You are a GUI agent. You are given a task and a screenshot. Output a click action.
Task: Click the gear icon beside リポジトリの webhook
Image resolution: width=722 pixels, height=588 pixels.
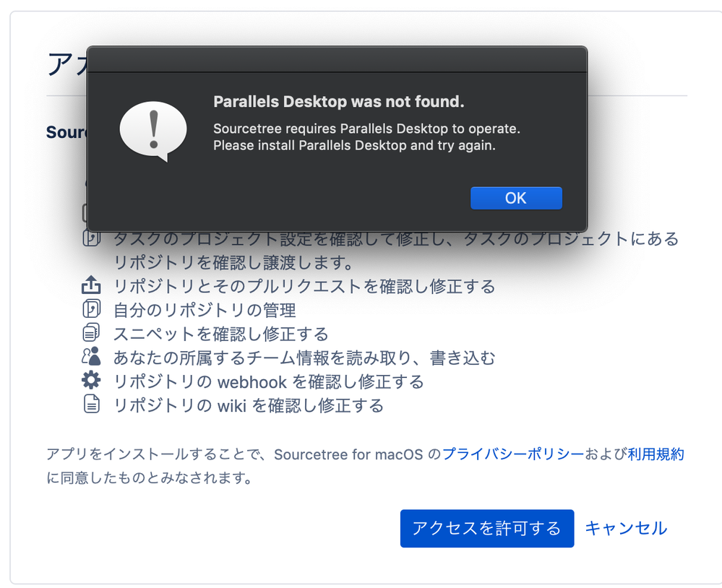(x=91, y=381)
